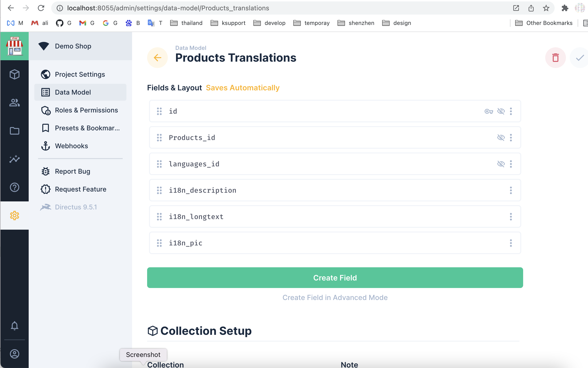Open options menu for i18n_description field
Image resolution: width=588 pixels, height=368 pixels.
(511, 190)
